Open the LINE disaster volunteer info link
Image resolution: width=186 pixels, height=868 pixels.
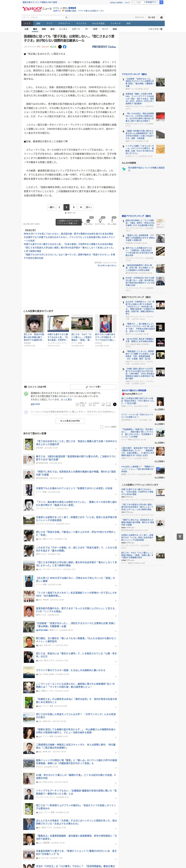(40, 2)
